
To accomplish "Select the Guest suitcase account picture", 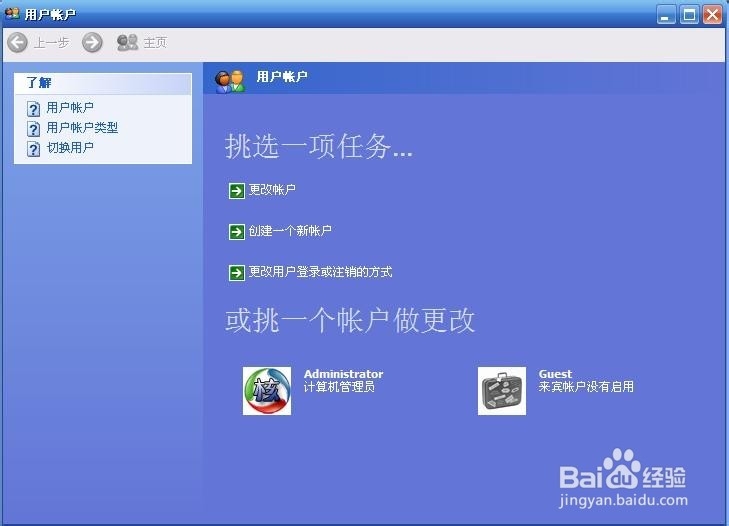I will point(502,391).
